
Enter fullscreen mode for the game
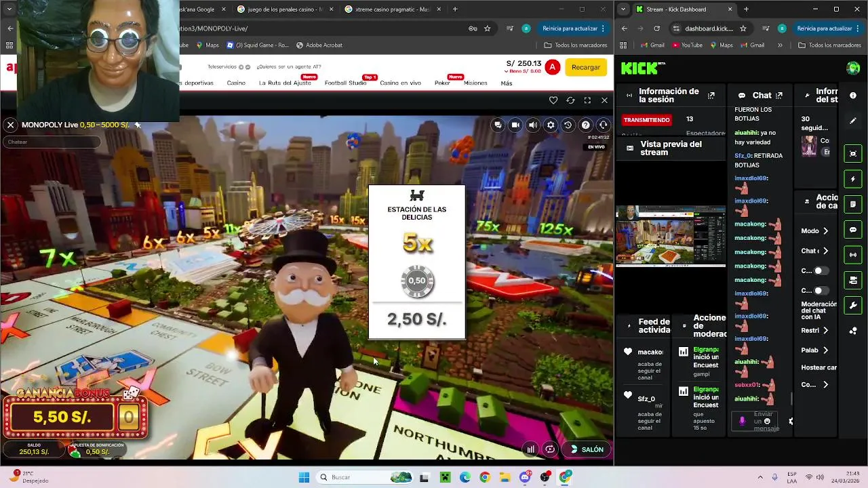point(587,100)
